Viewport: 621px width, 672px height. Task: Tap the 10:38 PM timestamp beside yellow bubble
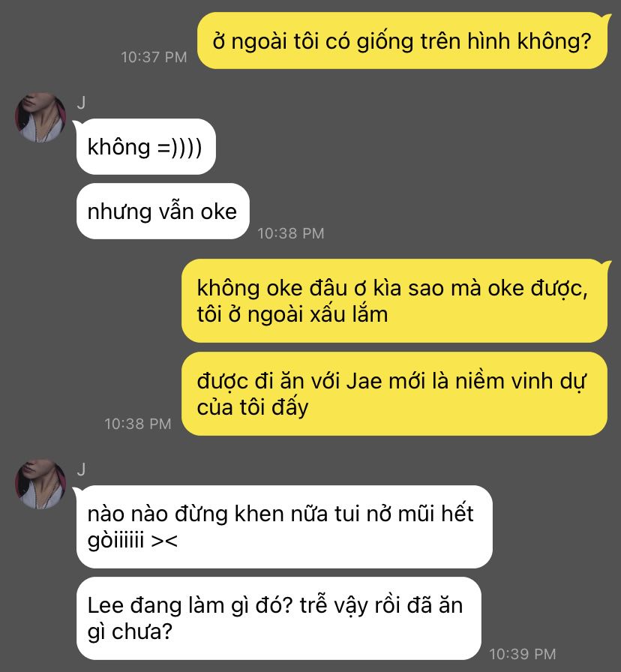point(137,424)
